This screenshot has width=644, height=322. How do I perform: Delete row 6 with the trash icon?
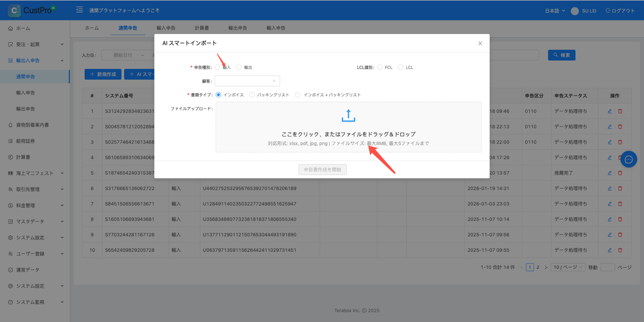pos(620,188)
